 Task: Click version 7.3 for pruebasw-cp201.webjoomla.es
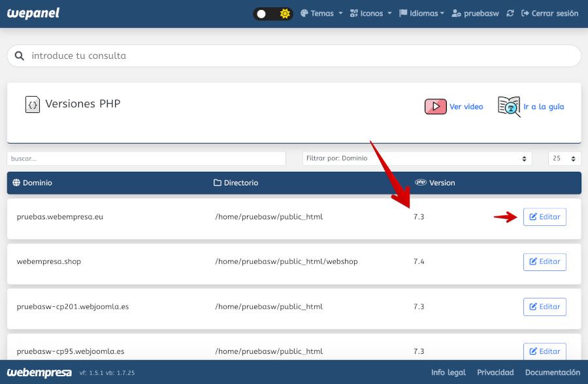click(419, 306)
